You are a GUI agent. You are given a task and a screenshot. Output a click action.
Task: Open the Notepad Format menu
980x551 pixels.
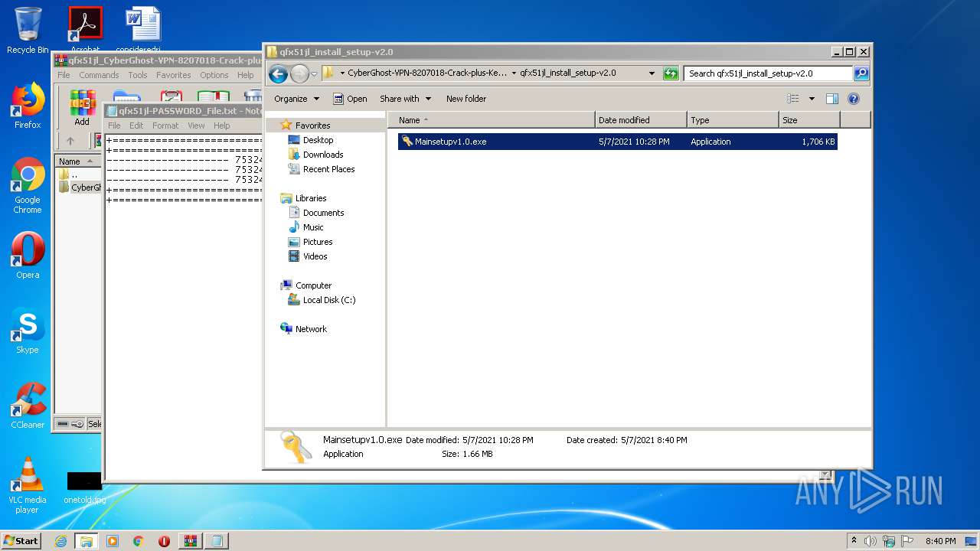point(165,126)
